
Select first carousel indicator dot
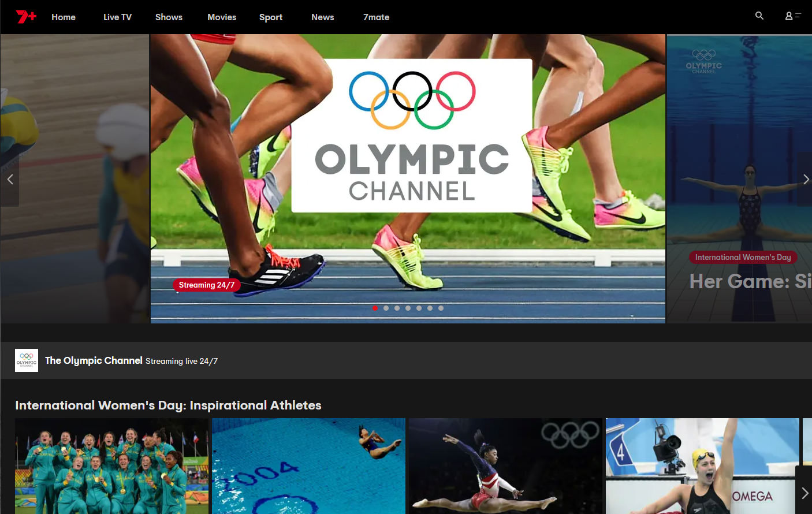point(375,308)
